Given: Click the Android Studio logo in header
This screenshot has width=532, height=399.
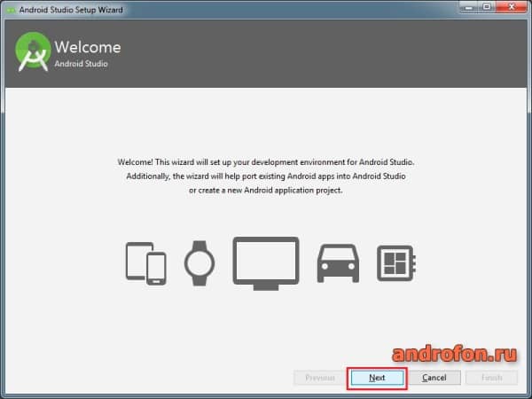Looking at the screenshot, I should [x=33, y=51].
